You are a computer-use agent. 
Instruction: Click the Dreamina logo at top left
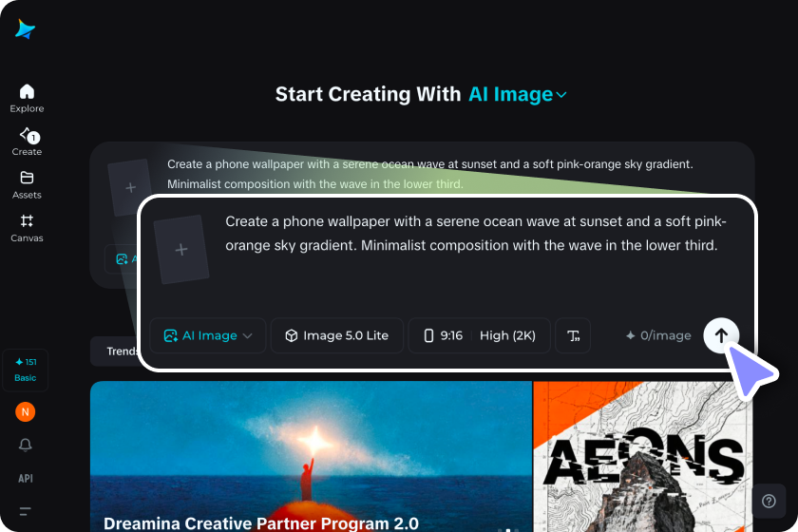tap(25, 29)
